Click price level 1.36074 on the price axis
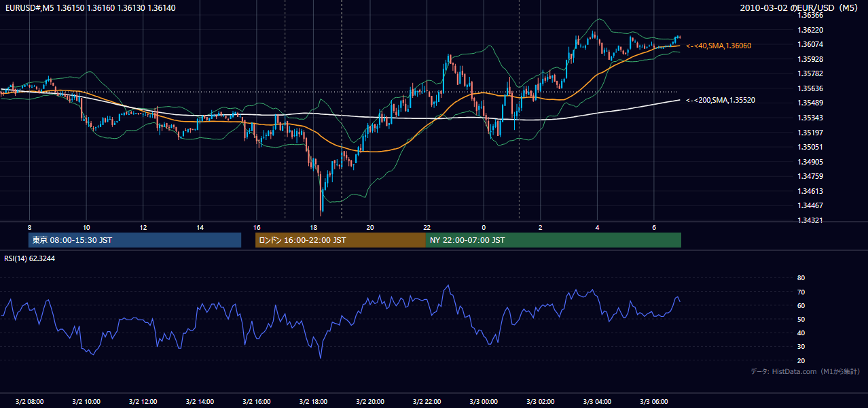This screenshot has width=868, height=408. pyautogui.click(x=810, y=44)
